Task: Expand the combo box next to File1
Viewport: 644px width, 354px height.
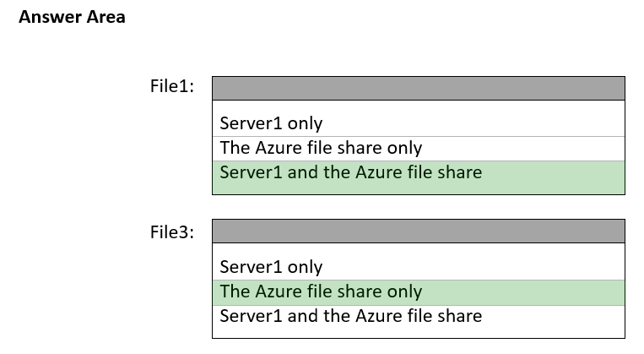Action: click(418, 88)
